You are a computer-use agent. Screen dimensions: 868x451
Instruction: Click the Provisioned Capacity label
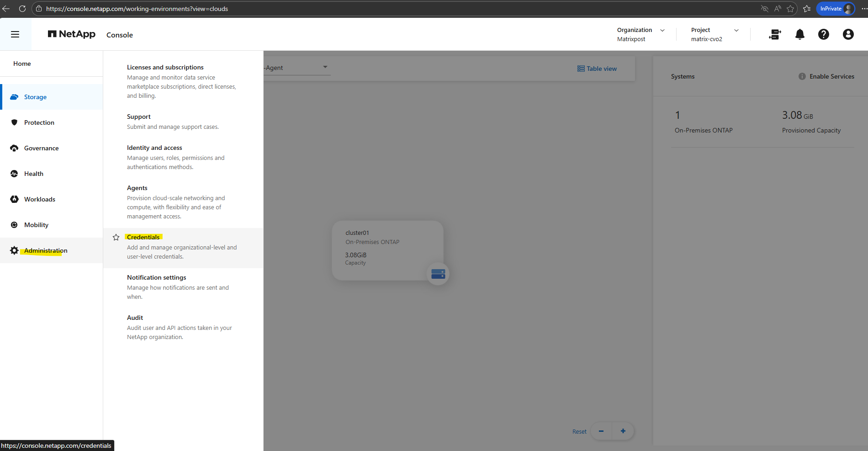point(811,130)
